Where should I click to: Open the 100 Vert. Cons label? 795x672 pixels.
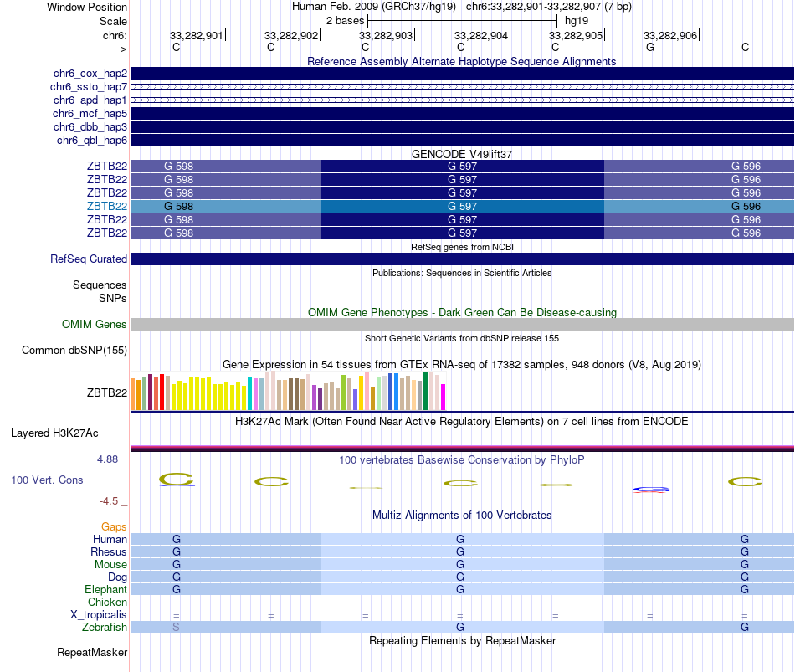tap(47, 480)
